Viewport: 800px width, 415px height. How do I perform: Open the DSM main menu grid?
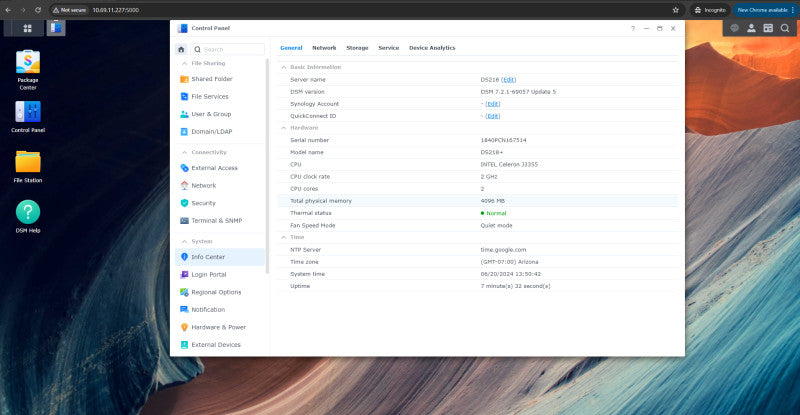click(28, 28)
